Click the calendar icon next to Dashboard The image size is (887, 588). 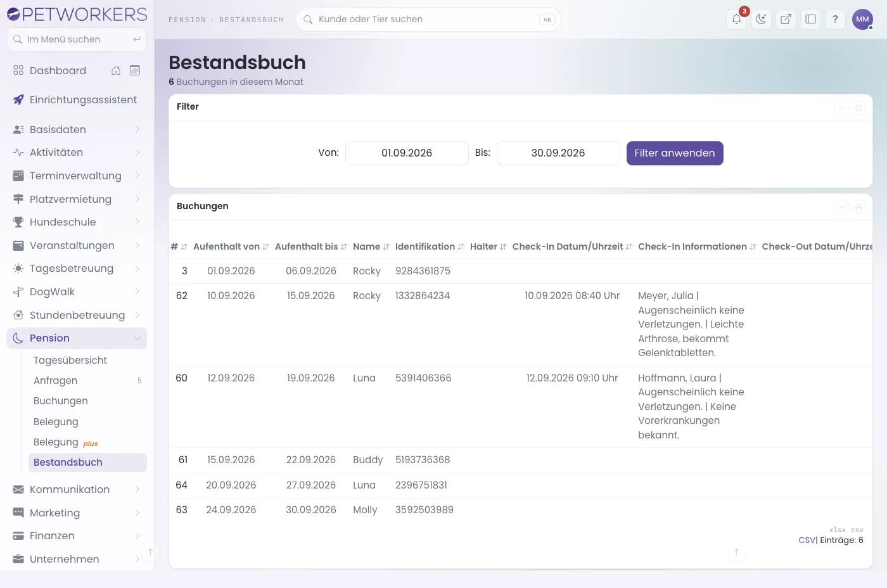[135, 70]
